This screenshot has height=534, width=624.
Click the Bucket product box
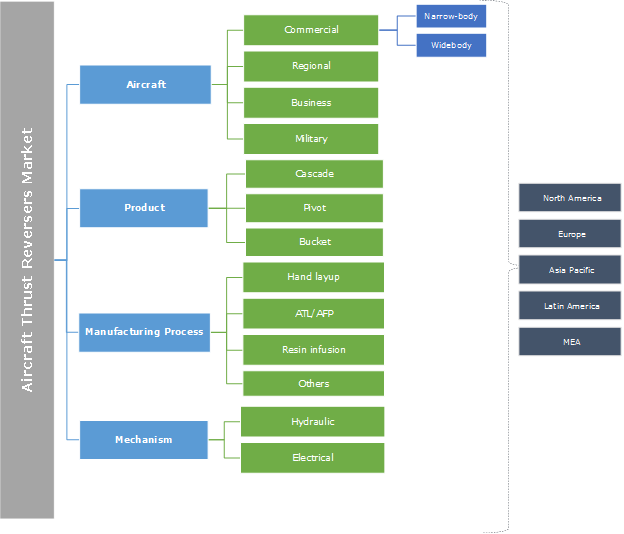pos(314,242)
